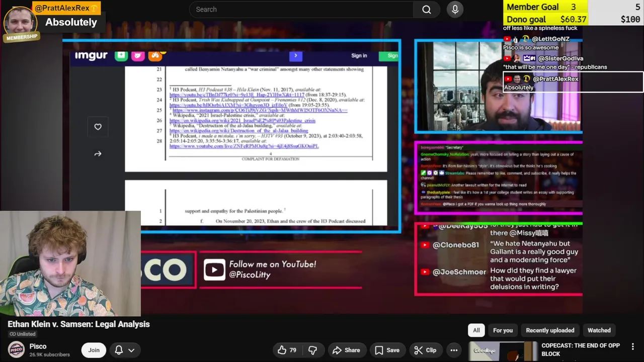
Task: Select the For you filter chip
Action: pos(503,330)
